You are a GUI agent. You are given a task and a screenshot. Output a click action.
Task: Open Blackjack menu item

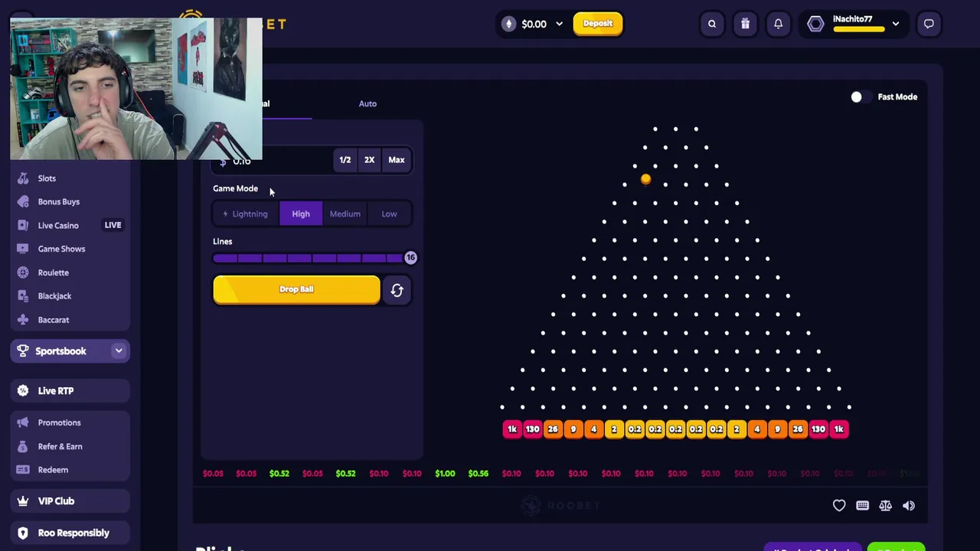click(54, 296)
